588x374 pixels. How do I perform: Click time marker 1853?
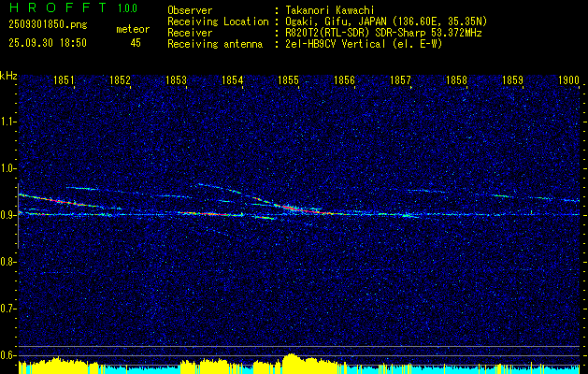coord(176,79)
